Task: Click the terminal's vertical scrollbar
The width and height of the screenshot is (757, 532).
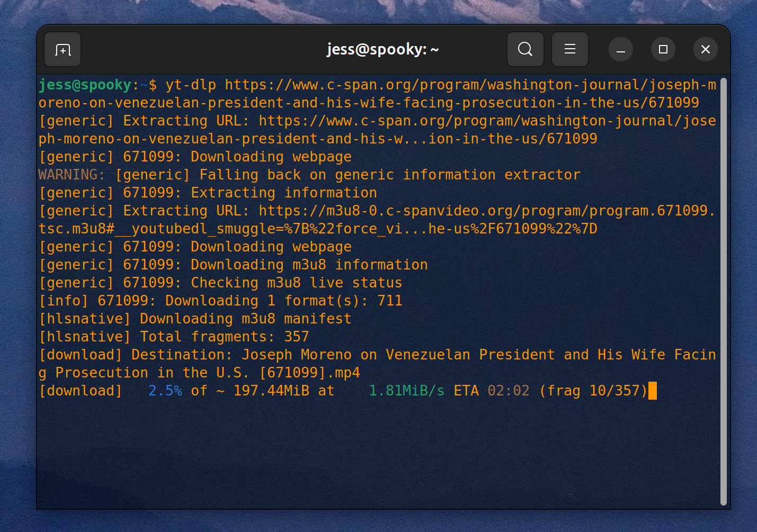Action: click(x=724, y=291)
